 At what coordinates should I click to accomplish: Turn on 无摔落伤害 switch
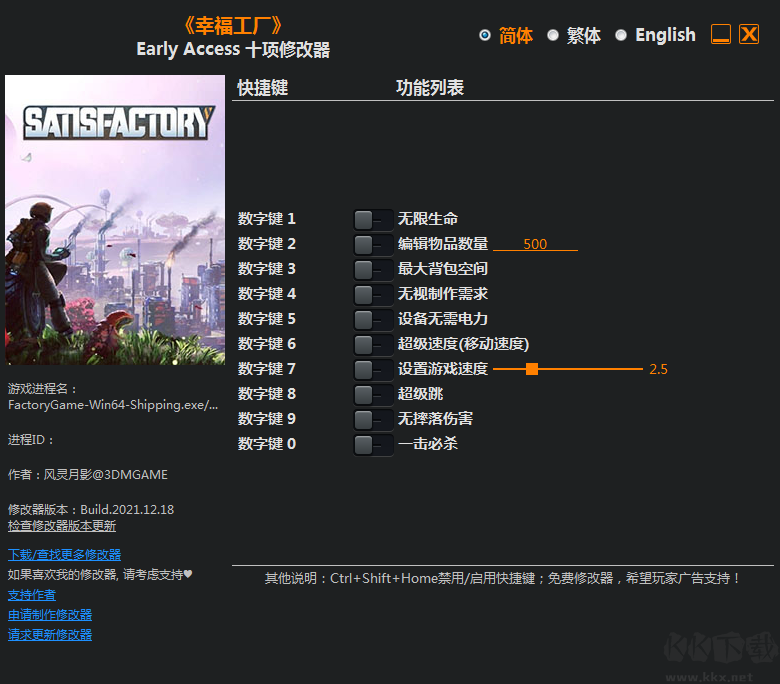(373, 419)
